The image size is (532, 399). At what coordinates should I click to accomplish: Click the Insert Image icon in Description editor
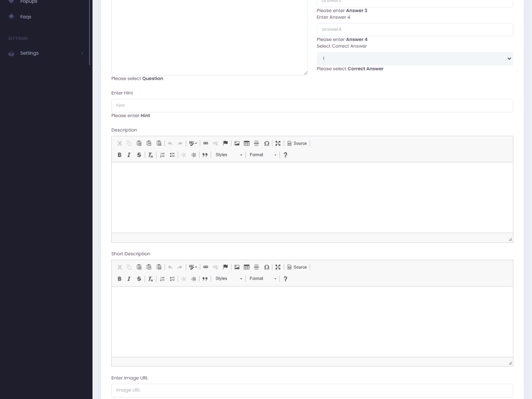tap(236, 143)
